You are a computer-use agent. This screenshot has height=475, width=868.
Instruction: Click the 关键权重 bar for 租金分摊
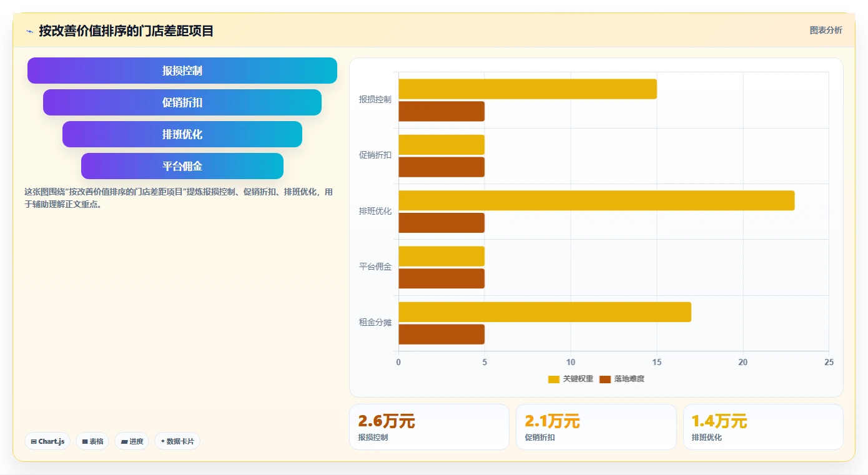pyautogui.click(x=545, y=312)
